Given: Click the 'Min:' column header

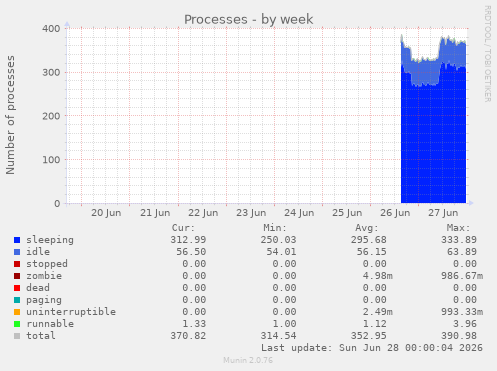Looking at the screenshot, I should coord(275,228).
